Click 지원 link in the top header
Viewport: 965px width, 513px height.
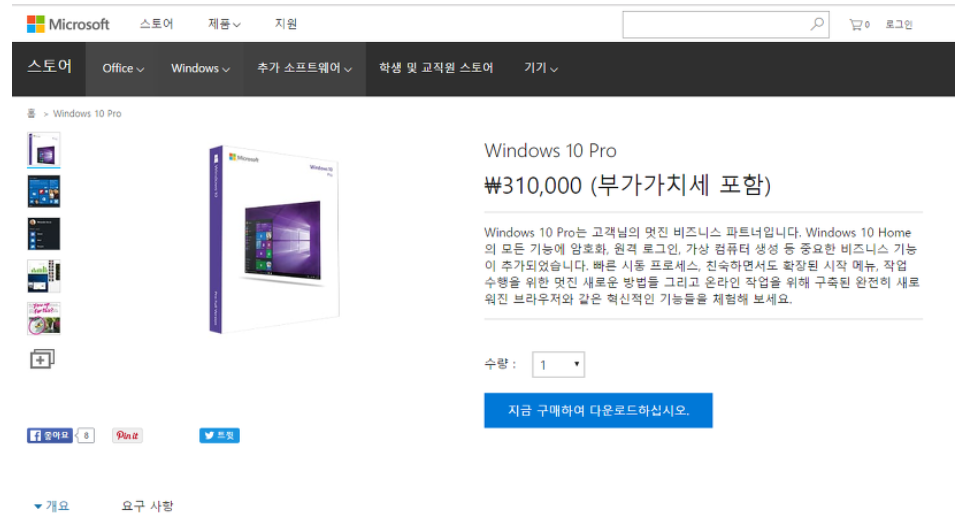286,24
